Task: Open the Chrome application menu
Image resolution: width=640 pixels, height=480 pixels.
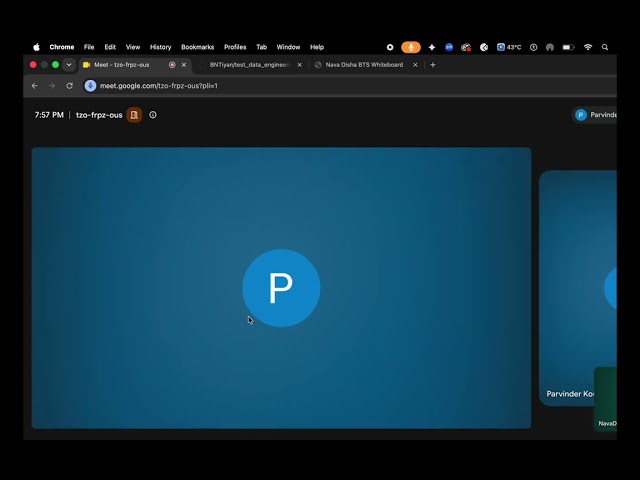Action: (x=62, y=47)
